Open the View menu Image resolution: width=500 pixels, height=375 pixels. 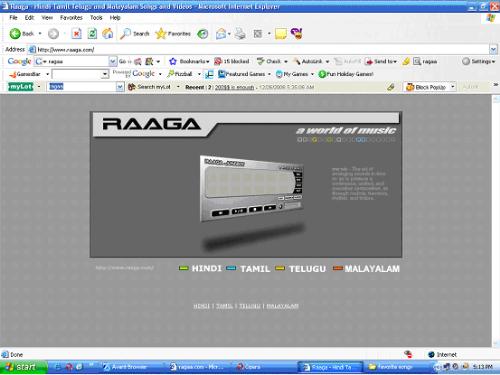point(47,18)
